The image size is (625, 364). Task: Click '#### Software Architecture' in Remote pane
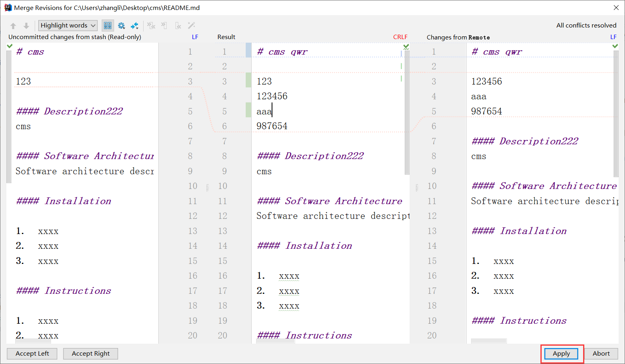point(544,186)
